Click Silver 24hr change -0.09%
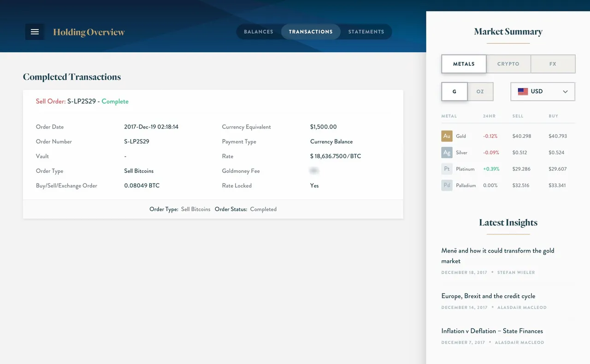This screenshot has height=364, width=590. [x=490, y=153]
